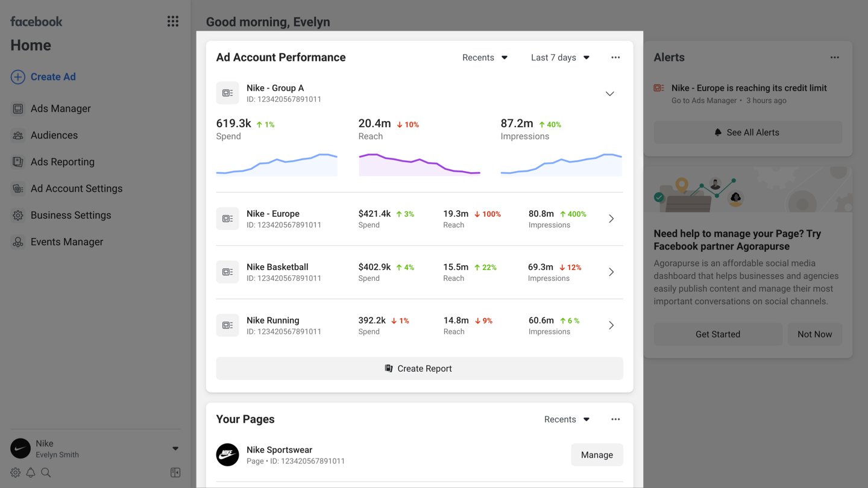The width and height of the screenshot is (868, 488).
Task: Open the apps grid menu icon
Action: point(173,22)
